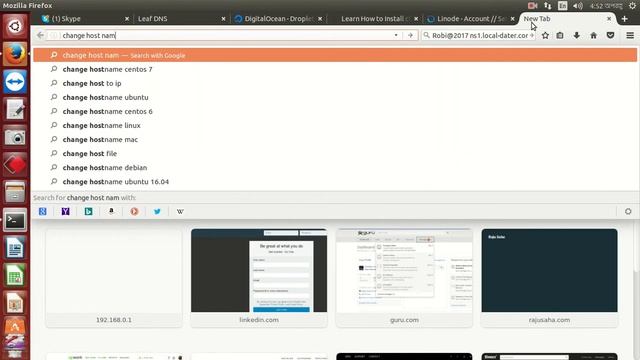The width and height of the screenshot is (640, 360).
Task: Search with Google engine icon
Action: tap(42, 211)
